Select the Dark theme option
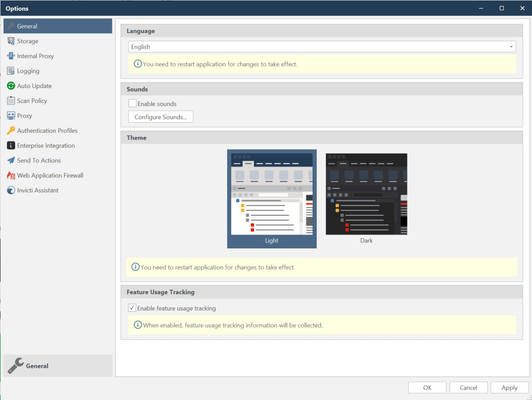This screenshot has height=400, width=532. (x=366, y=193)
